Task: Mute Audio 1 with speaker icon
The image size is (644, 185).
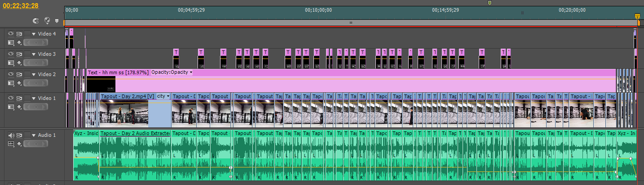Action: 11,135
